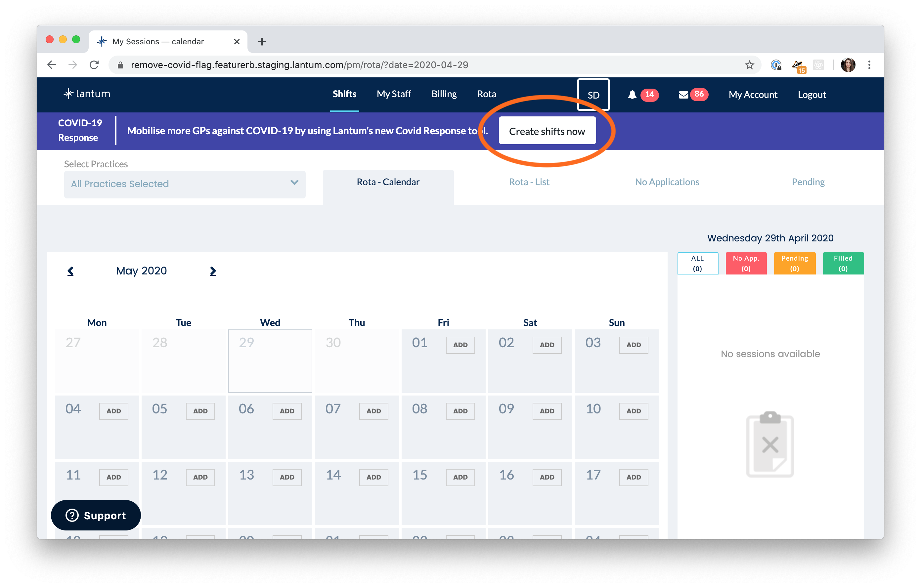The image size is (921, 588).
Task: Add a shift on Monday 11
Action: pyautogui.click(x=113, y=477)
